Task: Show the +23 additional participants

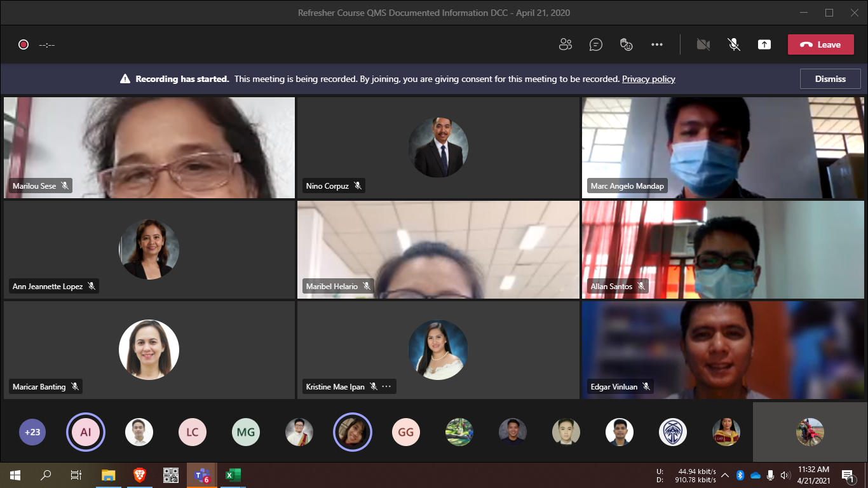Action: point(32,432)
